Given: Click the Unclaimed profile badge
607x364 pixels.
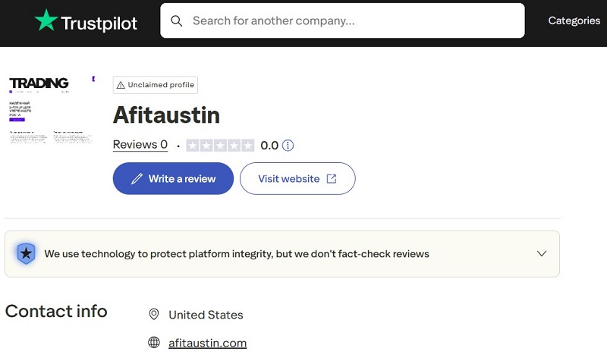Looking at the screenshot, I should coord(156,85).
